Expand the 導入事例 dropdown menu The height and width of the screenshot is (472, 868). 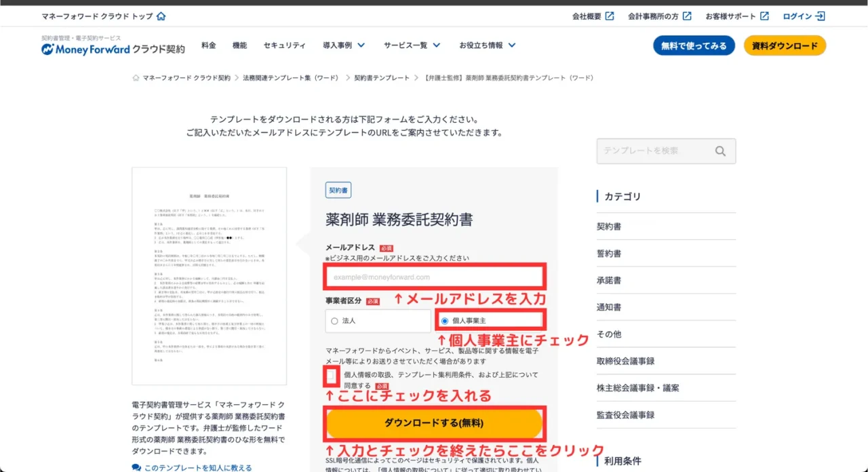[344, 45]
